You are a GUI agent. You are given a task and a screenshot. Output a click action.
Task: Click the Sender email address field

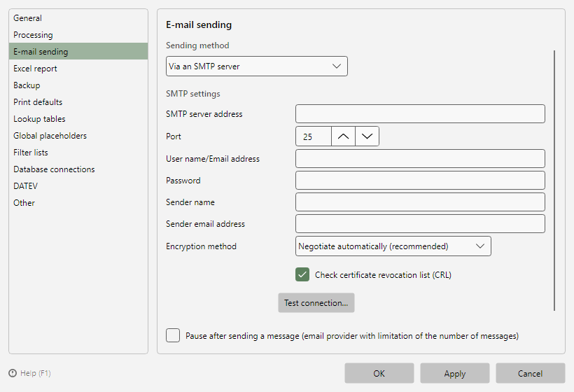click(x=420, y=223)
